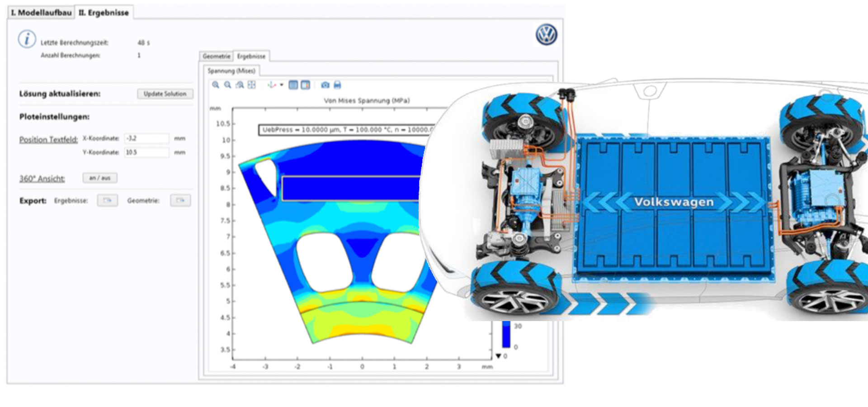Click the X-Koordinate input field
This screenshot has height=407, width=868.
point(146,138)
